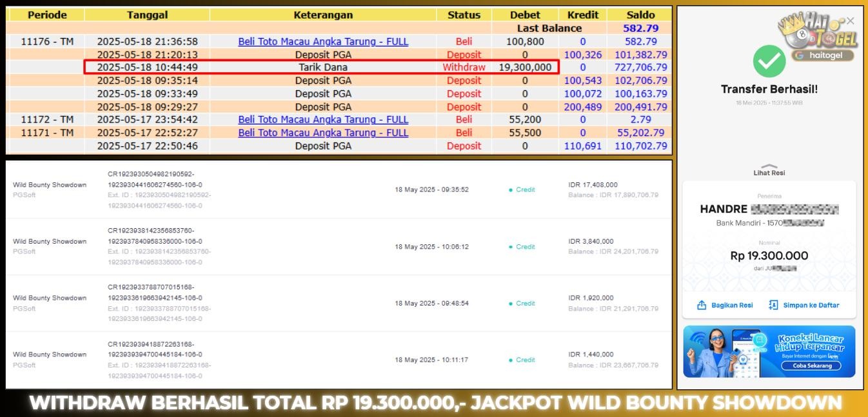Click the Transfer Berhasil! heading
This screenshot has height=417, width=868.
(769, 90)
